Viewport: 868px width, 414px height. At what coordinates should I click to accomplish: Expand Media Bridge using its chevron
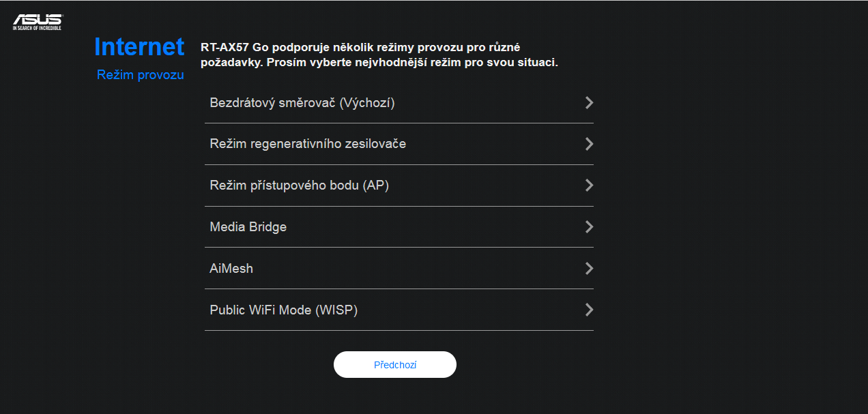589,227
